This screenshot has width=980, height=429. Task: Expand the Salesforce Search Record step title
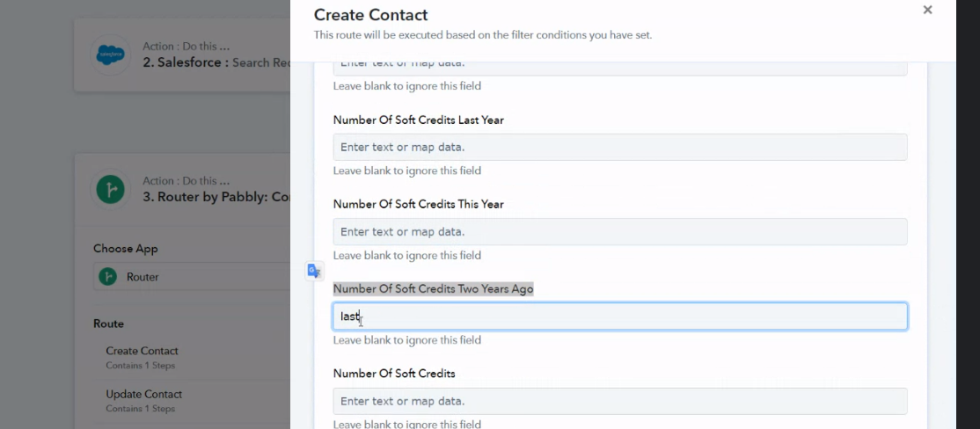216,62
